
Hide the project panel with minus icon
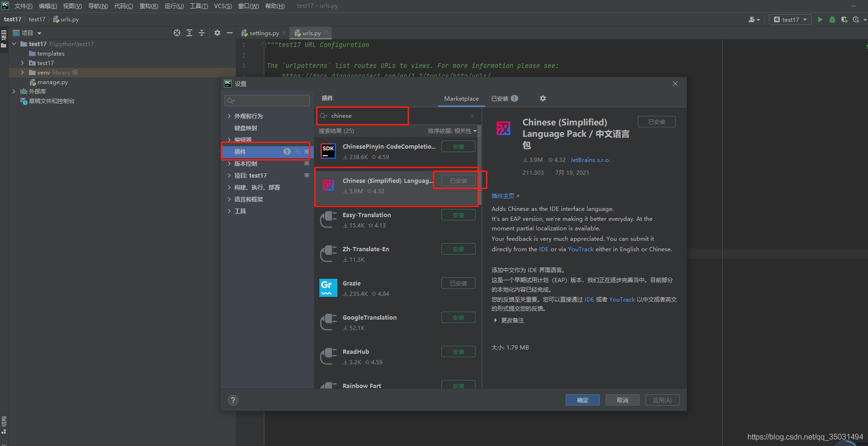[x=230, y=33]
